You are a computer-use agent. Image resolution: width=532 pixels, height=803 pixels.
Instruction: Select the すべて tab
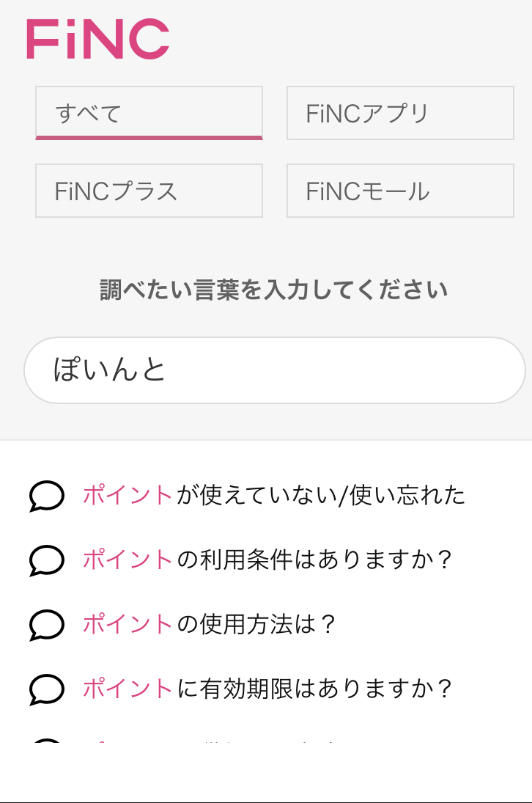(149, 113)
